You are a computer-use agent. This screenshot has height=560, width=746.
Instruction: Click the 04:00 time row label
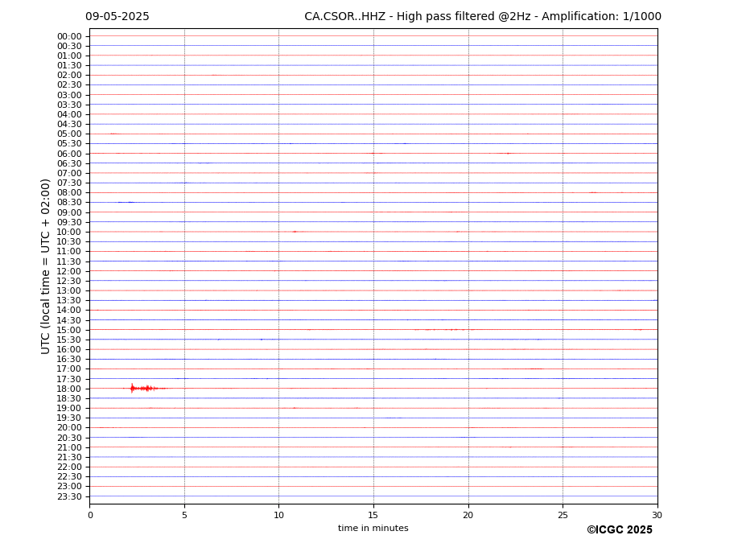69,115
